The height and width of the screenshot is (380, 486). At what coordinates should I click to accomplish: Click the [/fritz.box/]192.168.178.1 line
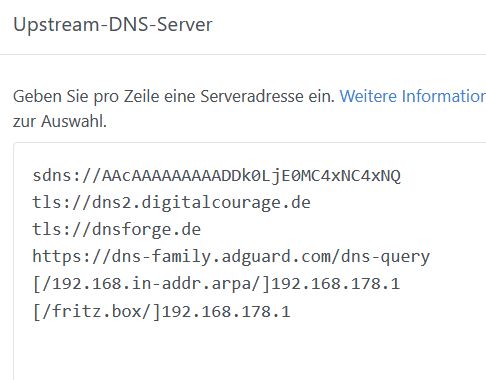(161, 311)
